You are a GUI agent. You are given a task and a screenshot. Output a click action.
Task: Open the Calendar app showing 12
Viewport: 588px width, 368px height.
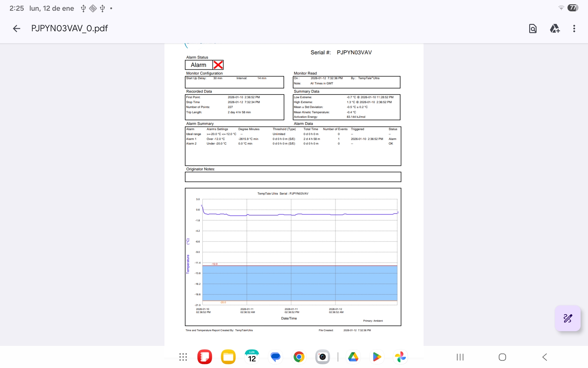(x=252, y=357)
